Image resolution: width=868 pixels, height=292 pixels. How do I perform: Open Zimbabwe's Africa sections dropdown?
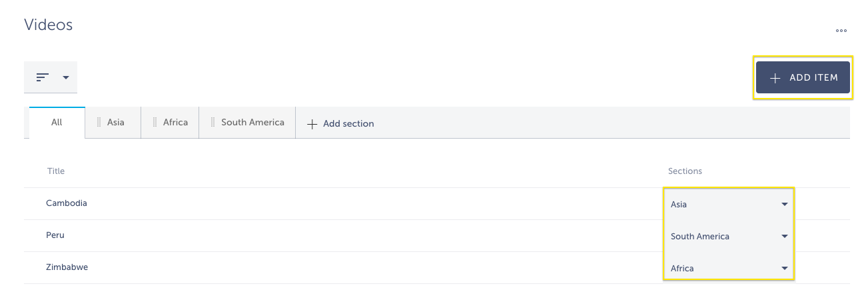[x=729, y=268]
